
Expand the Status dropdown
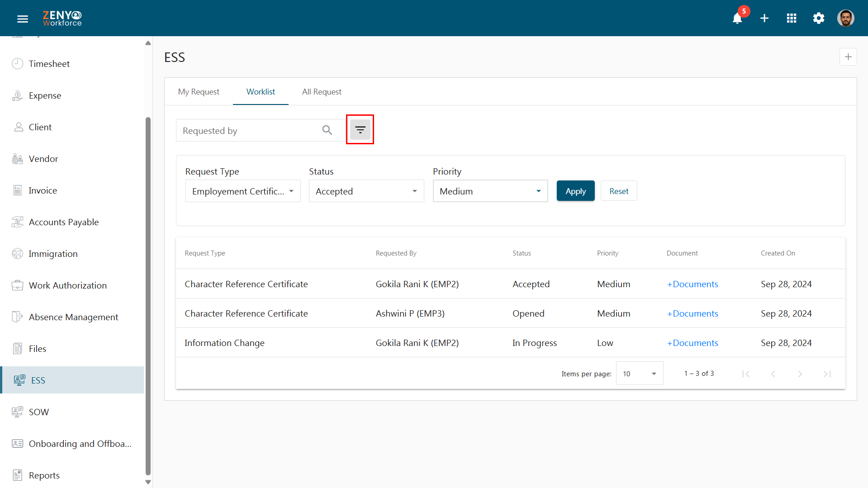point(366,191)
